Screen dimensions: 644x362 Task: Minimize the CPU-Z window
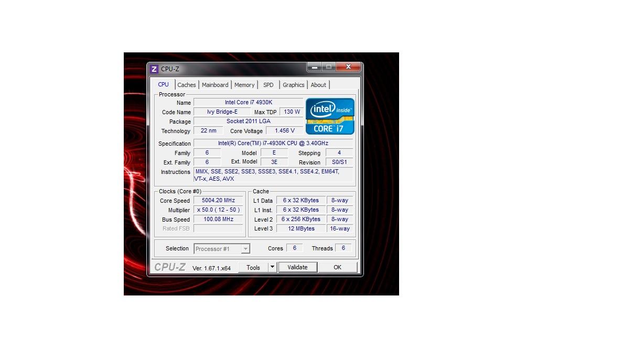click(x=315, y=67)
